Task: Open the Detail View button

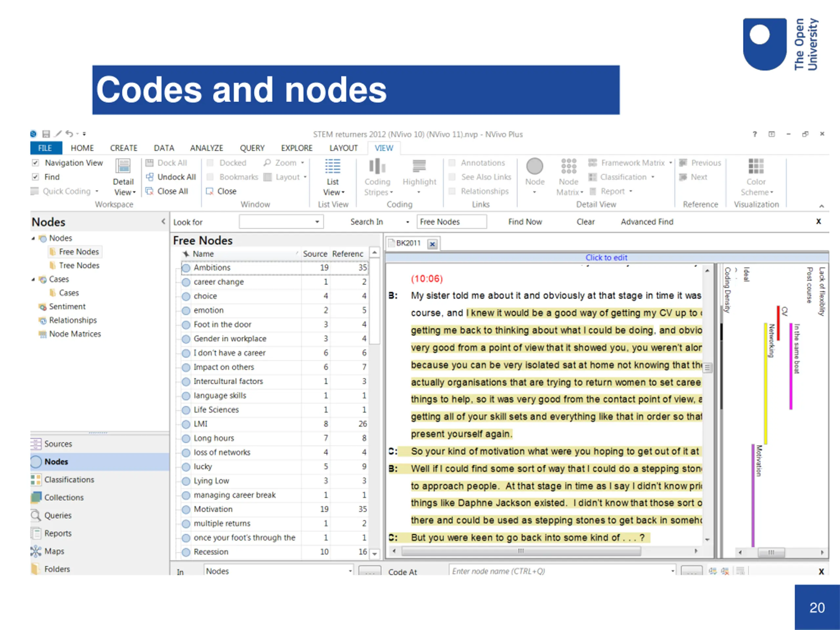Action: (124, 177)
